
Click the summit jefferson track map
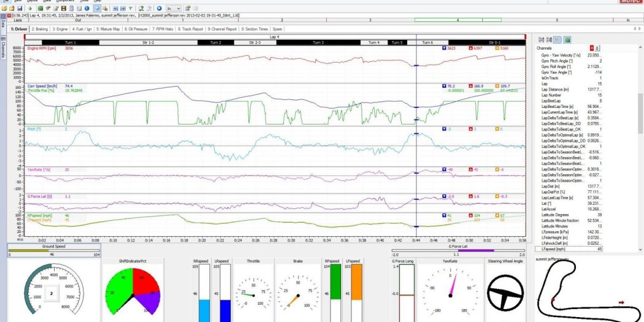pyautogui.click(x=588, y=289)
